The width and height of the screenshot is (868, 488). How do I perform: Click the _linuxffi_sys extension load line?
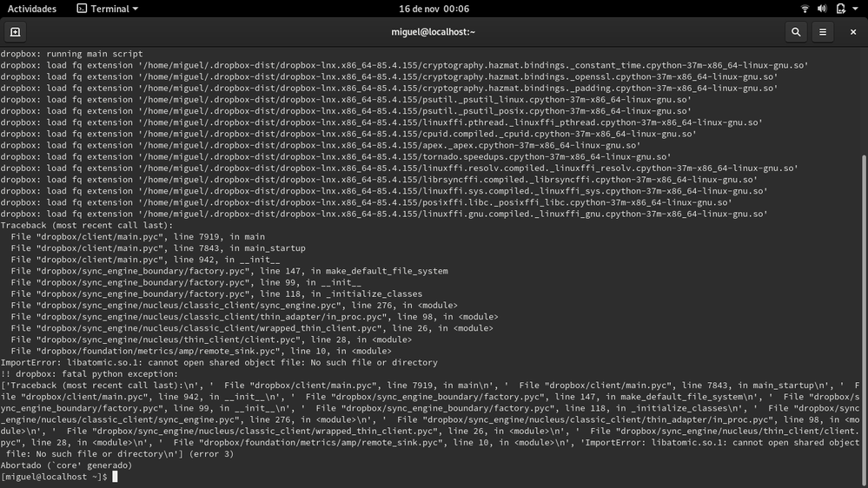point(384,191)
